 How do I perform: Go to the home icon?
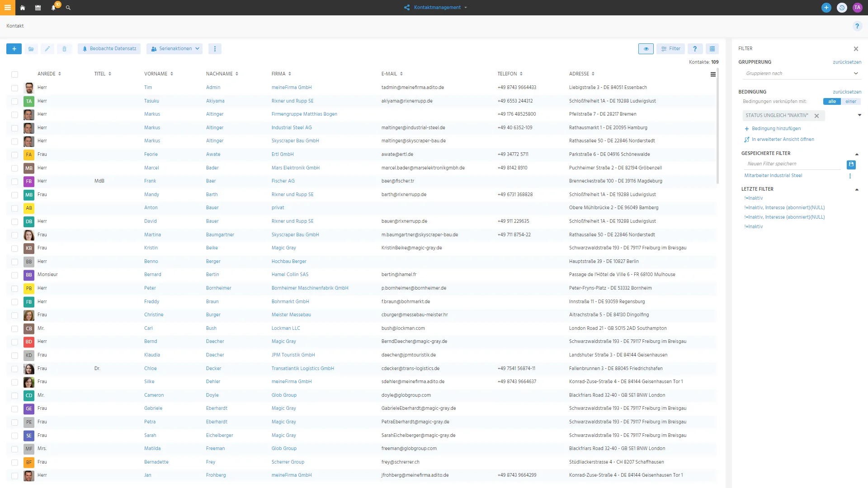coord(23,8)
